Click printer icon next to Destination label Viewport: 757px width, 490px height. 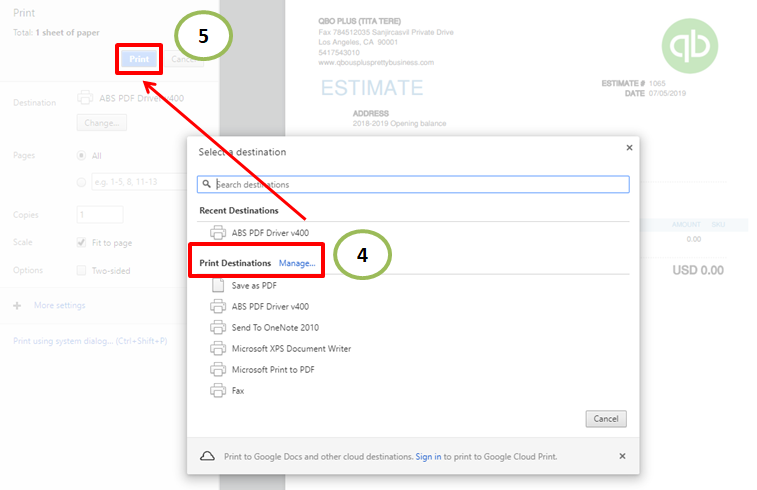85,98
